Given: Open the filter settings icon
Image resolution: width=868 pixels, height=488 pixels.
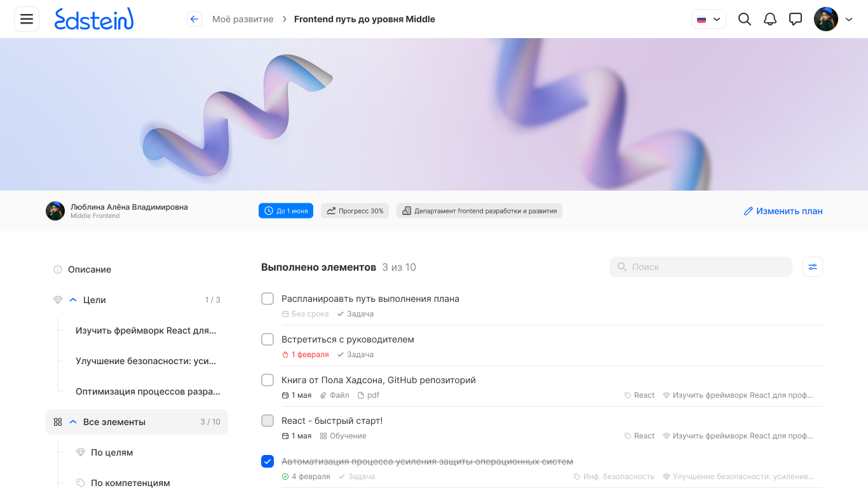Looking at the screenshot, I should pyautogui.click(x=813, y=267).
